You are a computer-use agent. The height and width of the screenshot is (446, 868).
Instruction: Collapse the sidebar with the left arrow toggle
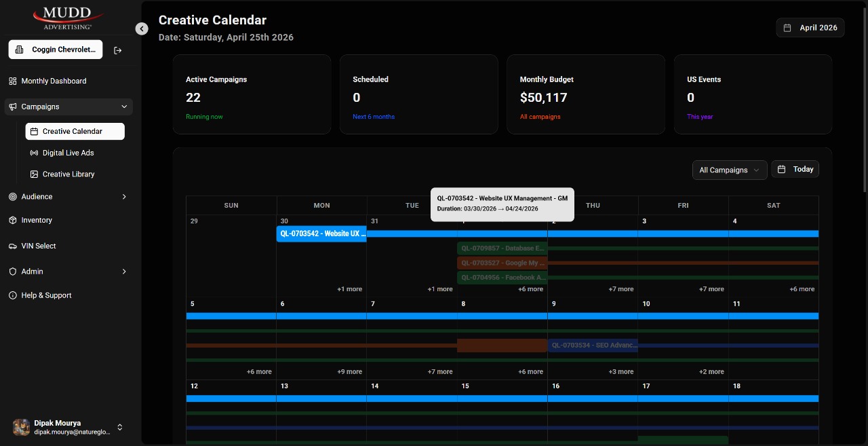[141, 29]
